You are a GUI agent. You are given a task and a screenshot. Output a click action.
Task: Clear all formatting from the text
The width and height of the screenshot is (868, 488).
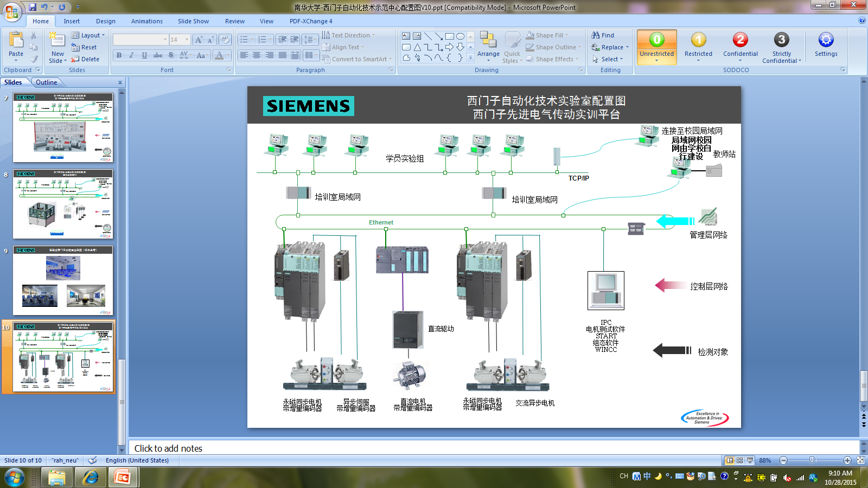pos(225,40)
